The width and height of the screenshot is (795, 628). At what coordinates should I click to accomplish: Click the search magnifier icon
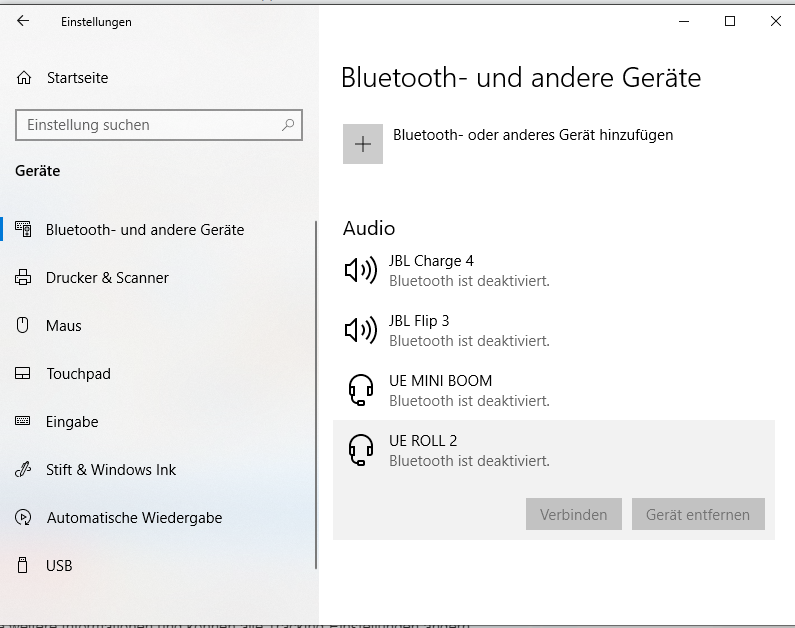(x=288, y=125)
